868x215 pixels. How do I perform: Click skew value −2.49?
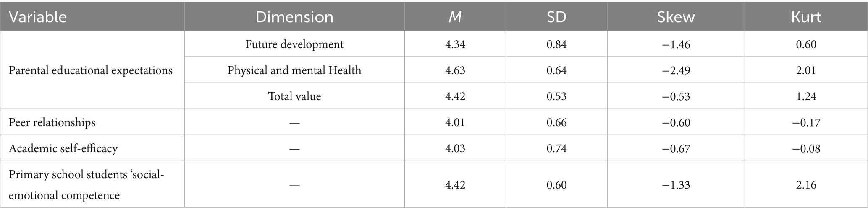click(676, 70)
